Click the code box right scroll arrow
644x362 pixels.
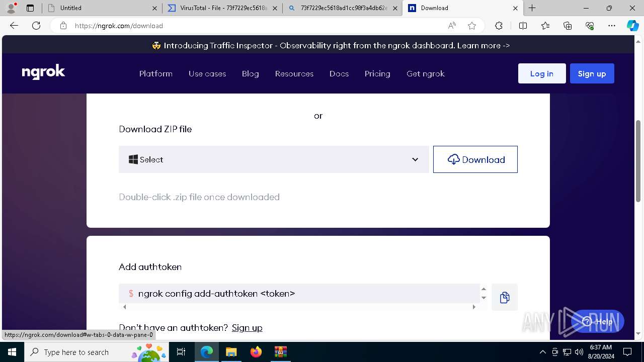473,307
